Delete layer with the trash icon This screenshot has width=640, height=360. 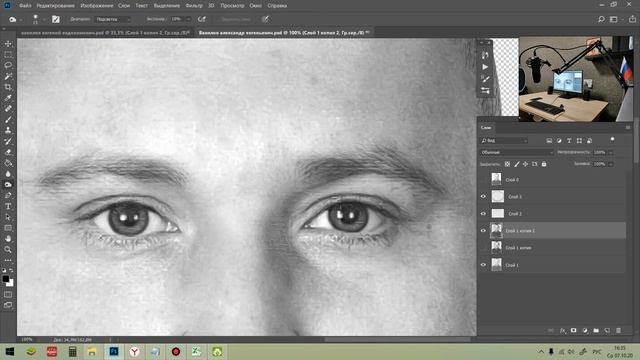click(x=618, y=331)
